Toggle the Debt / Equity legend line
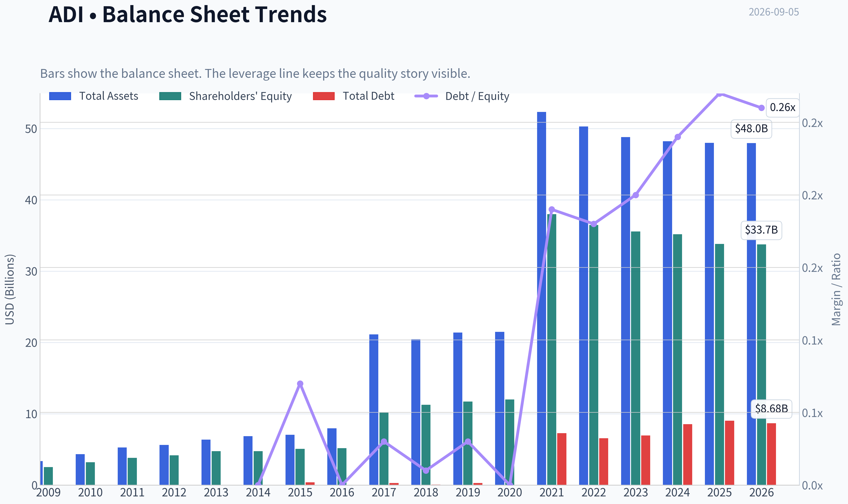This screenshot has width=848, height=504. (462, 96)
